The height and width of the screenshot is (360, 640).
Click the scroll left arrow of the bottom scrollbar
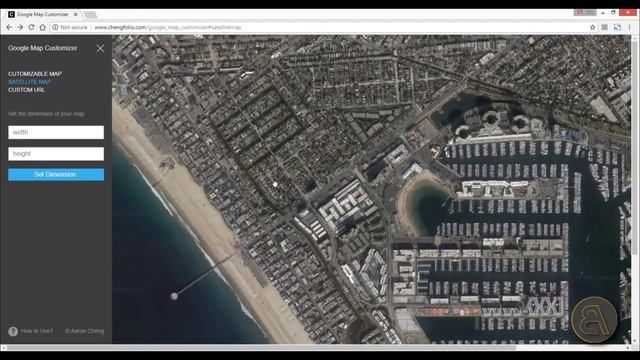(3, 348)
